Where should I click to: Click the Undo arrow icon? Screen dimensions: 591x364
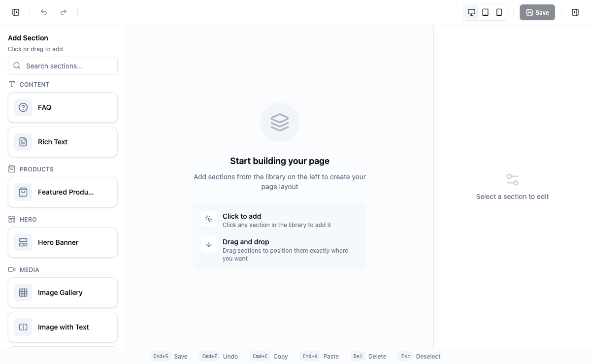point(44,12)
